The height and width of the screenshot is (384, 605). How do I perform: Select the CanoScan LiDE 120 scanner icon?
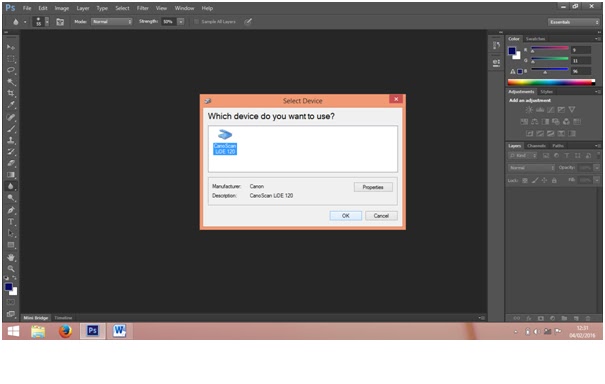pos(225,142)
